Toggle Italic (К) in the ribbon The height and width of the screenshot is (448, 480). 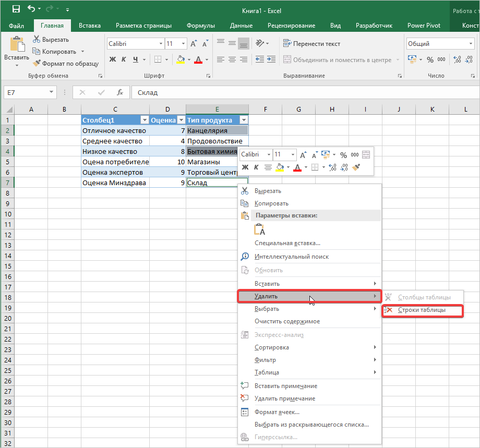tap(124, 59)
